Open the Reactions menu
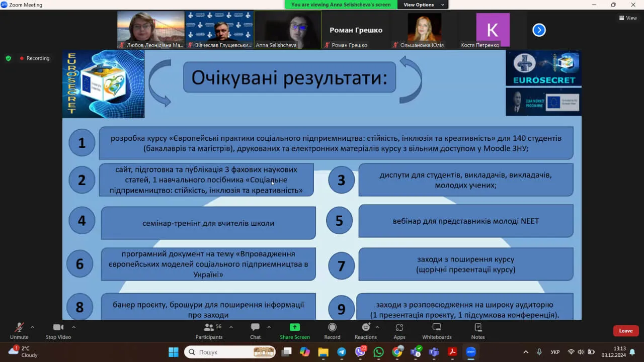The height and width of the screenshot is (362, 644). pyautogui.click(x=365, y=330)
